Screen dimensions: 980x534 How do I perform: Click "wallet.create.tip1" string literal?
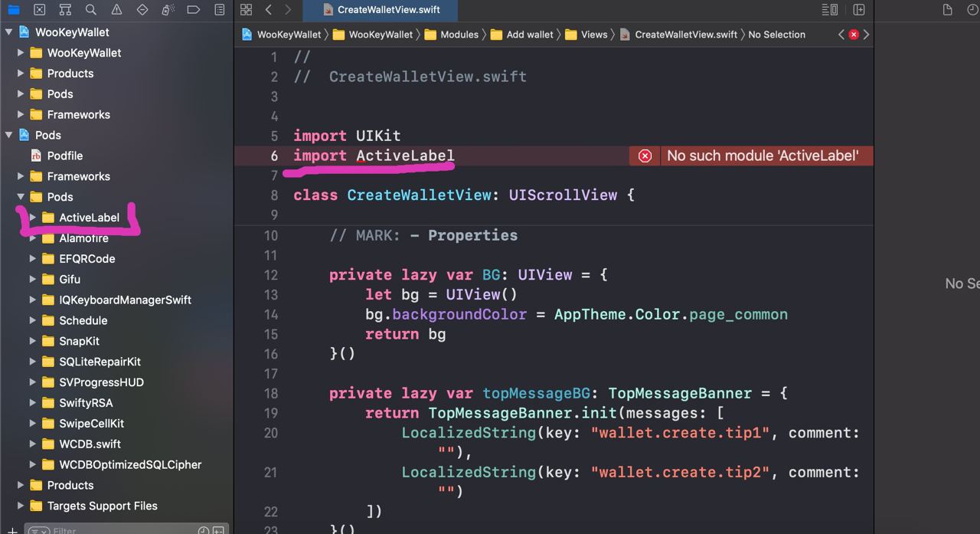(x=680, y=433)
